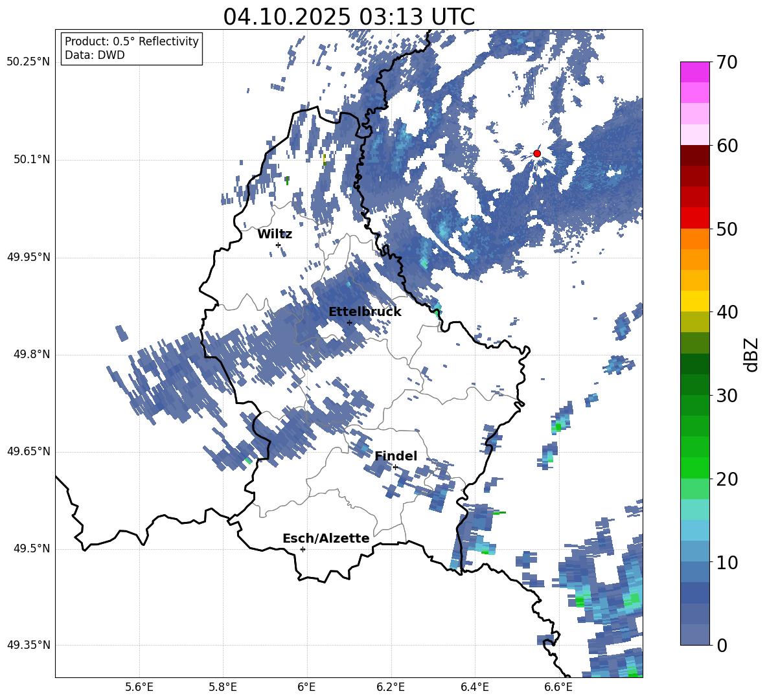Click the Wiltz city label

275,234
